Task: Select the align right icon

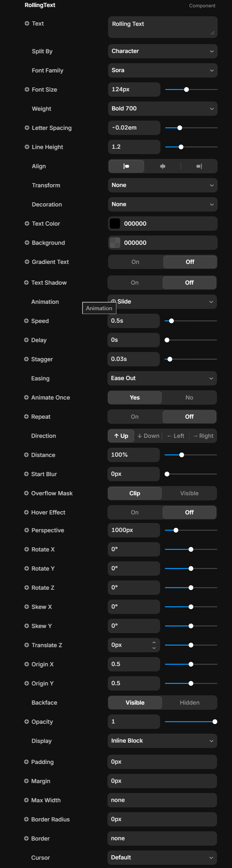Action: point(199,166)
